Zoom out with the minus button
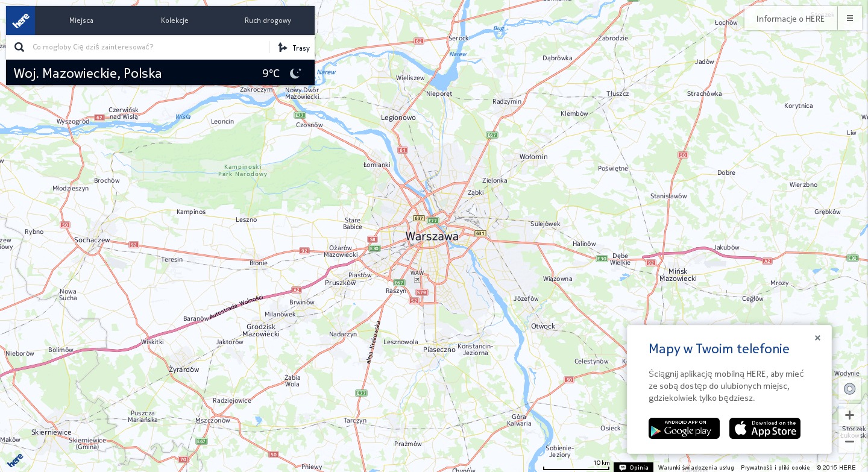Viewport: 868px width, 472px height. coord(849,441)
